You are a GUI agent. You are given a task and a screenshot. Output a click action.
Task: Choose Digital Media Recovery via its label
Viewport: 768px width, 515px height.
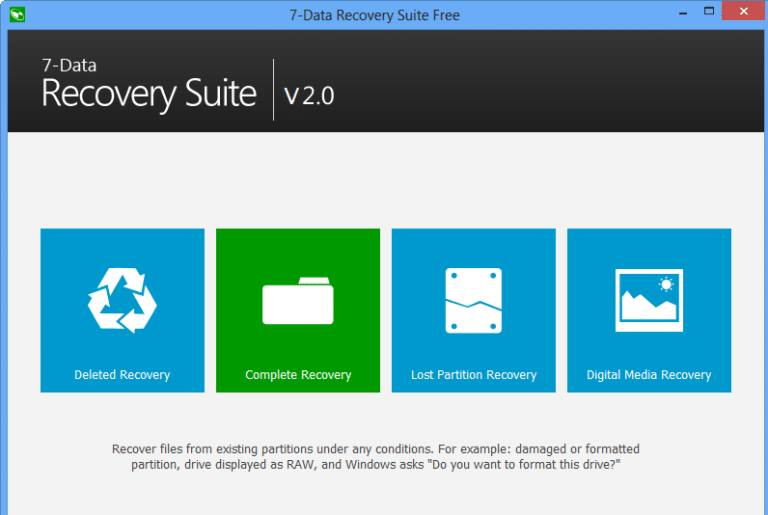click(649, 375)
